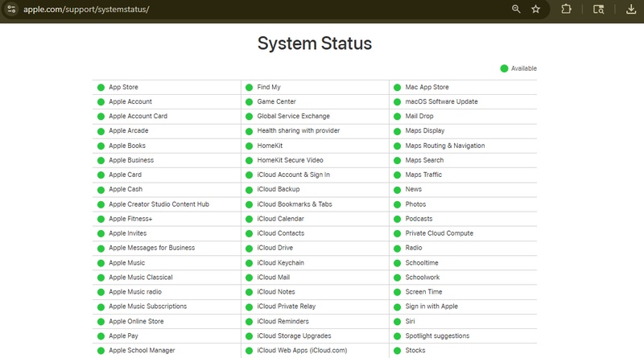Select the Apple Business entry
This screenshot has width=644, height=358.
pos(131,160)
